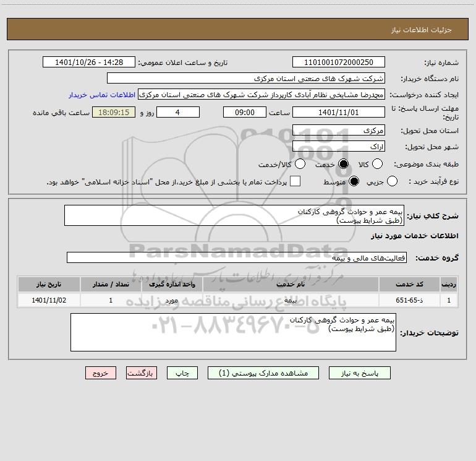This screenshot has width=476, height=461.
Task: Choose the متوسط purchase type radio
Action: pos(354,181)
